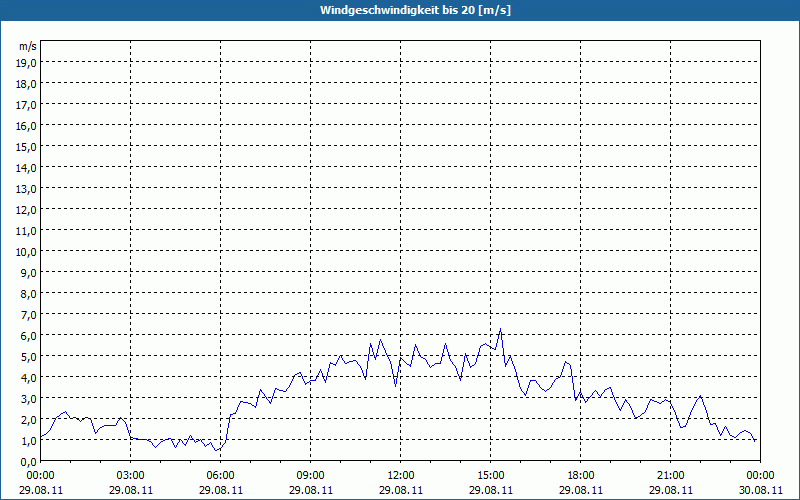The height and width of the screenshot is (500, 800).
Task: Click the 21:00 time label on x-axis
Action: click(x=670, y=476)
